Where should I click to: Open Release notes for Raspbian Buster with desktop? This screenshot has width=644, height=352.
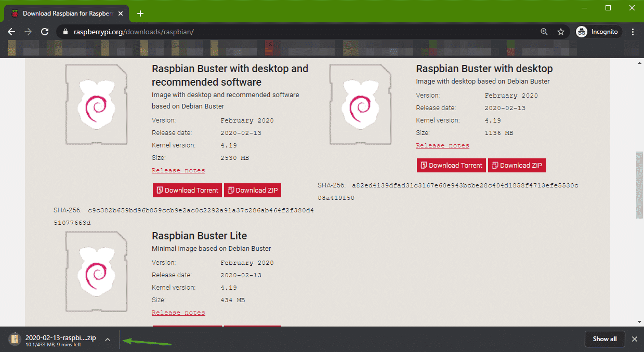[x=442, y=145]
